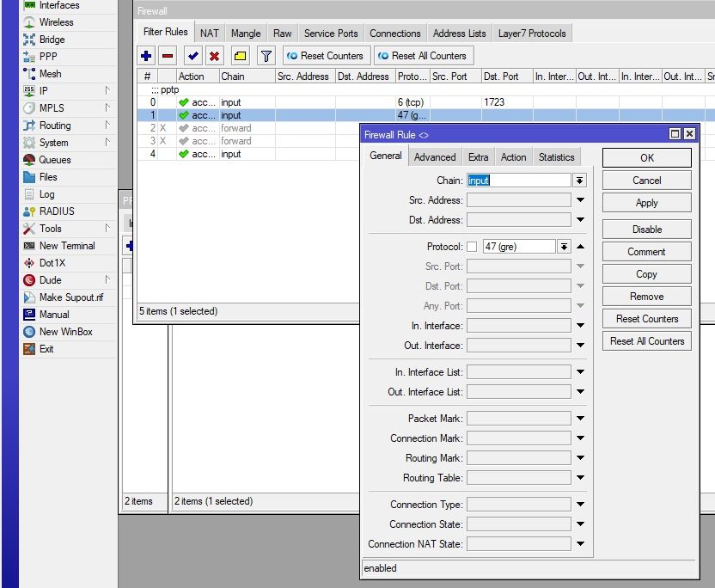Open RADIUS in the sidebar
Image resolution: width=715 pixels, height=588 pixels.
pyautogui.click(x=57, y=211)
